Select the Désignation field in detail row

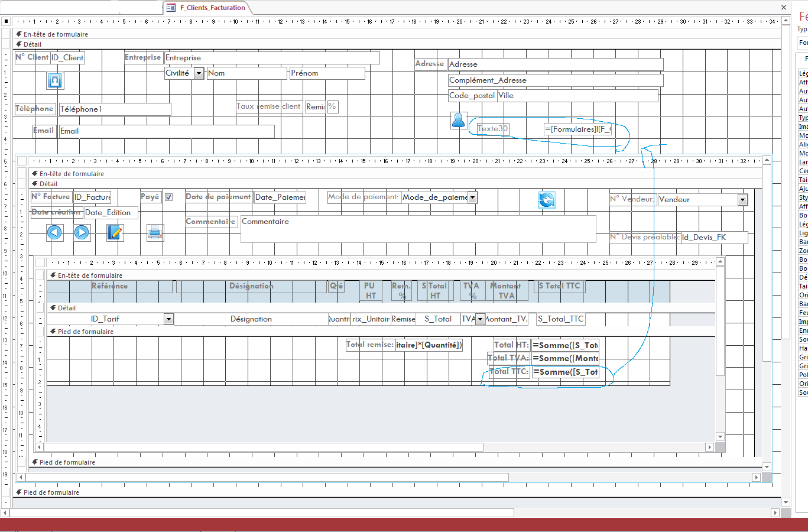(x=251, y=319)
